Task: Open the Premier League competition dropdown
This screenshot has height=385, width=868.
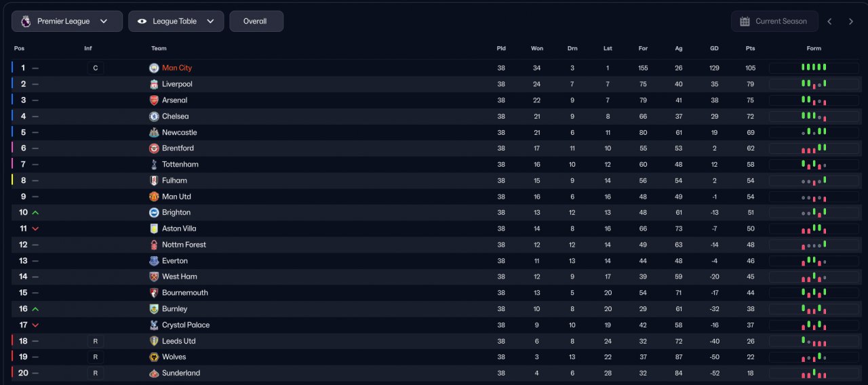Action: (x=67, y=21)
